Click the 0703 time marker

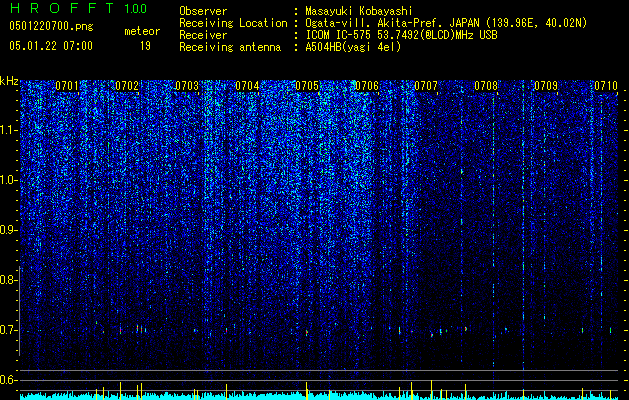[x=187, y=86]
